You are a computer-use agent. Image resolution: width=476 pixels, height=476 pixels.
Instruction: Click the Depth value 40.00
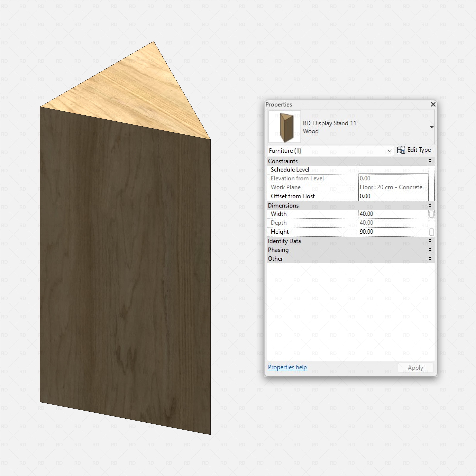[393, 223]
